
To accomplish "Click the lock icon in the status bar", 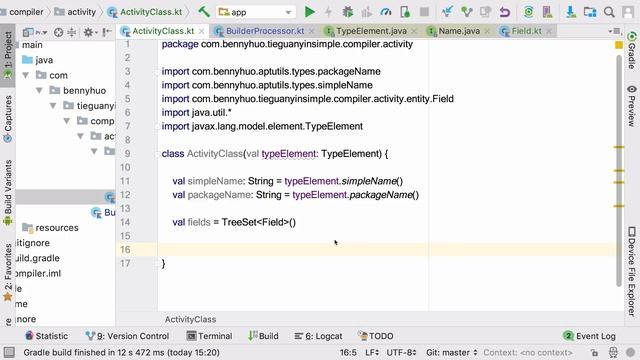I will point(595,353).
